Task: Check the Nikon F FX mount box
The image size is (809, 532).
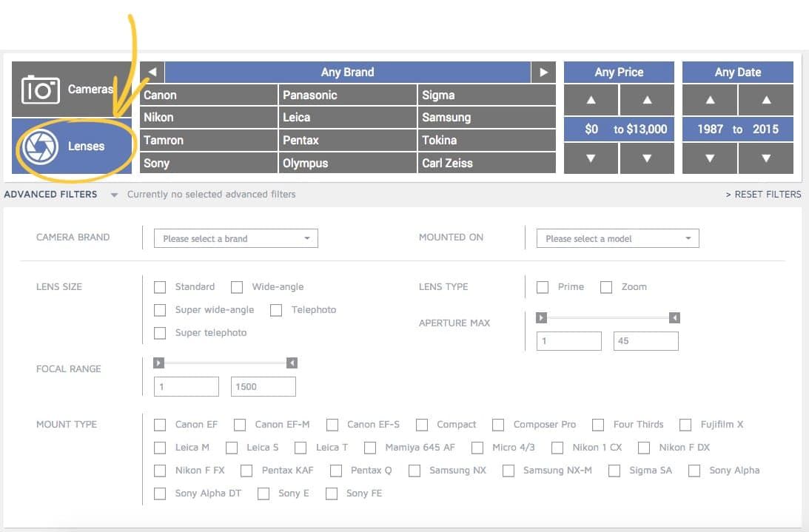Action: [160, 471]
